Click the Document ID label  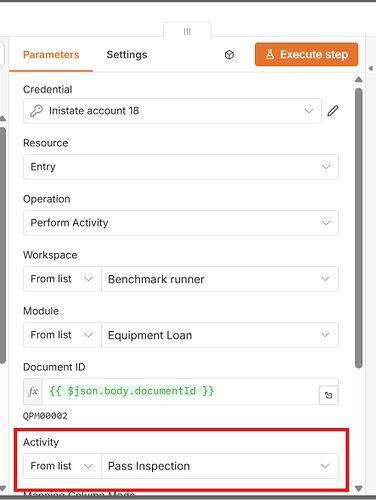pos(54,367)
